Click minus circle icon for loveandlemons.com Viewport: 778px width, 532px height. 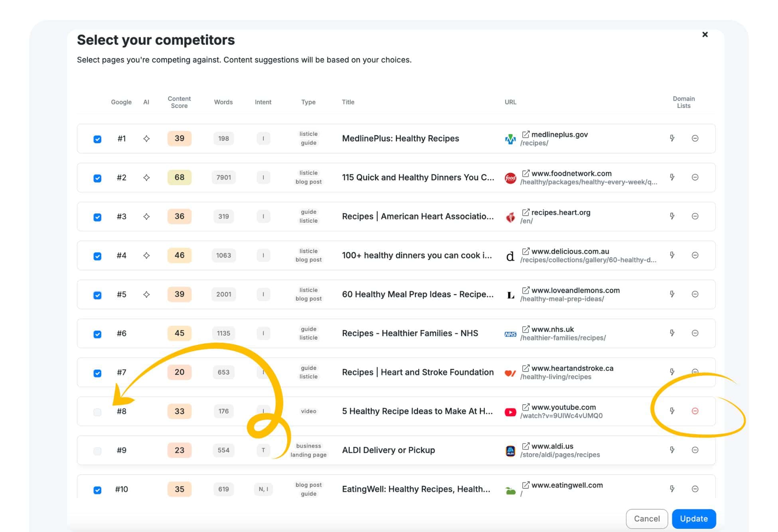(695, 294)
